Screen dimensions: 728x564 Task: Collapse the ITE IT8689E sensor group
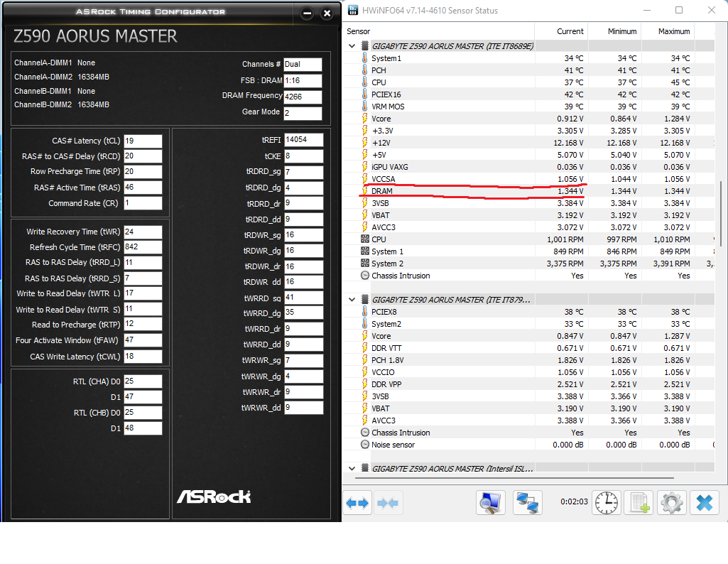(352, 46)
